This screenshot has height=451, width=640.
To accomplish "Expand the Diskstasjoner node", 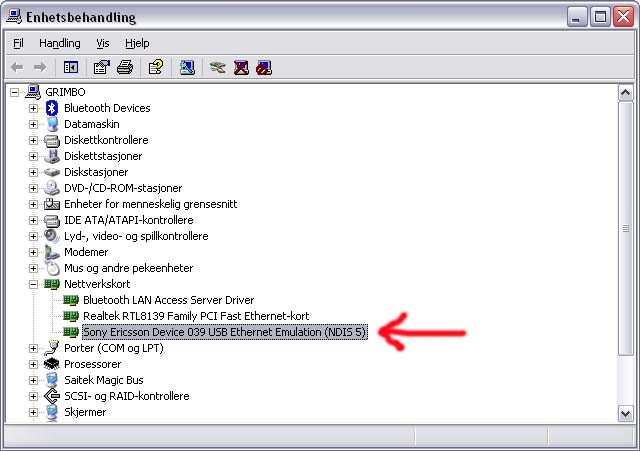I will point(33,172).
